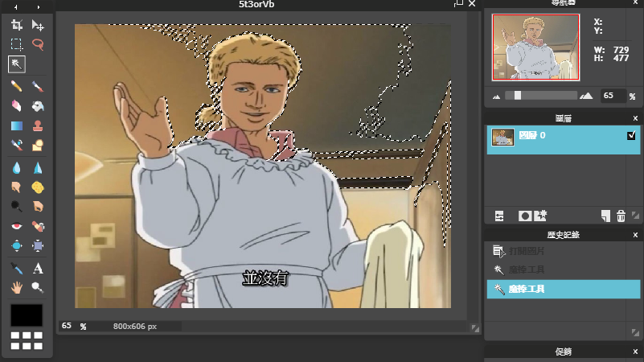644x362 pixels.
Task: Click layers panel resize grip
Action: coord(635,216)
